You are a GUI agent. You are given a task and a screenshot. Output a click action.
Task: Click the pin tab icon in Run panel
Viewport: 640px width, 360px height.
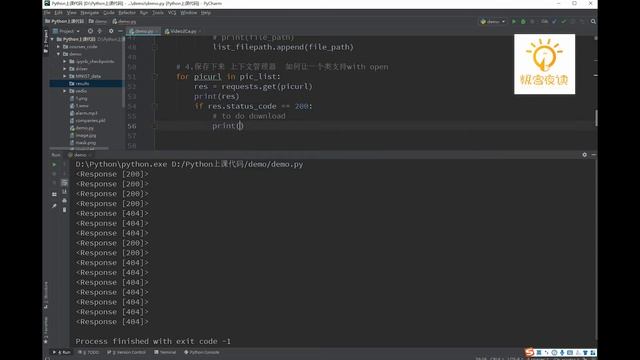click(54, 206)
